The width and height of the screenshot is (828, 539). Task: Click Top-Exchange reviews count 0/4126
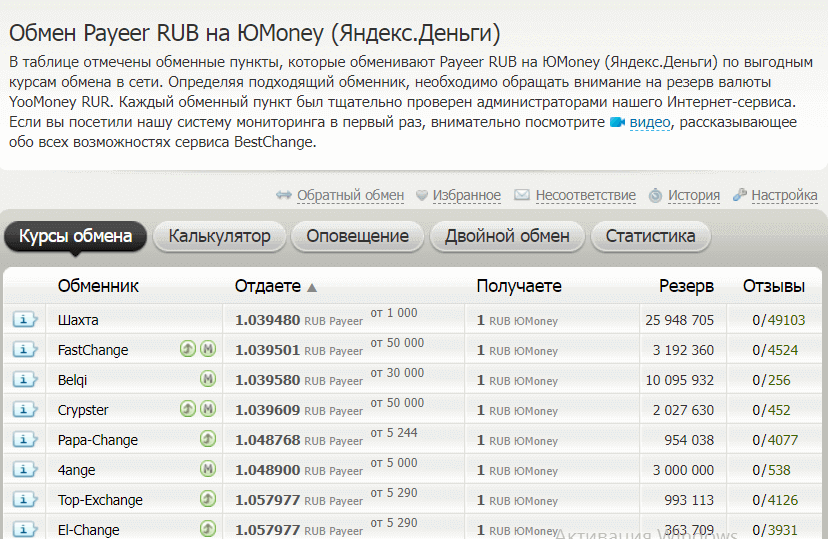click(775, 500)
